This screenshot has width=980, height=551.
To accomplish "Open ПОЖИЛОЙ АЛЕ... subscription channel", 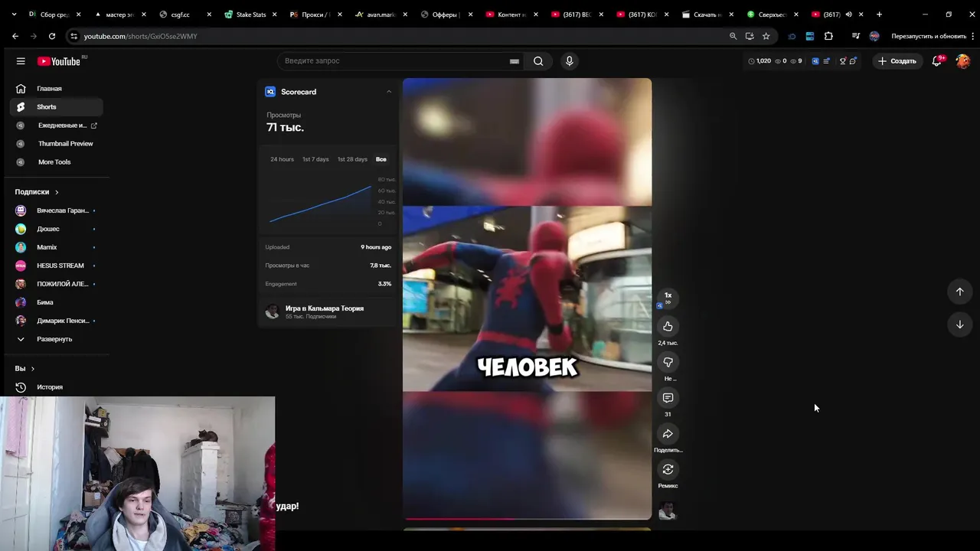I will [57, 284].
